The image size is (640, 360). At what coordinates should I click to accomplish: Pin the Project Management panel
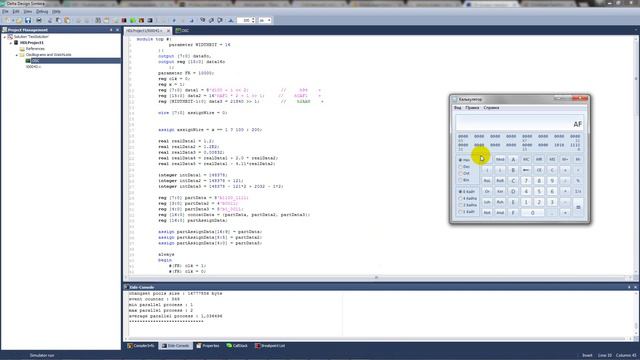[x=111, y=30]
